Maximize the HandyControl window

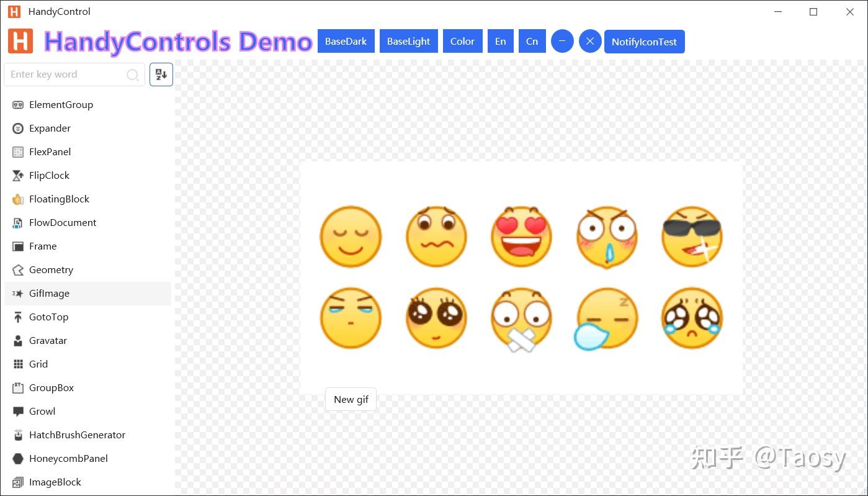pyautogui.click(x=813, y=12)
